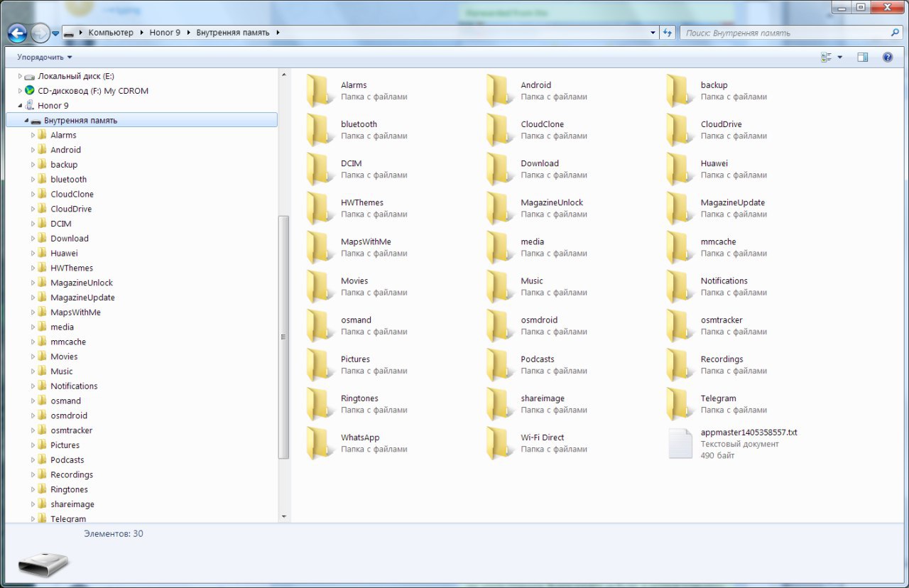Click the navigation pane vertical scrollbar thumb
Viewport: 909px width, 588px height.
(x=284, y=337)
